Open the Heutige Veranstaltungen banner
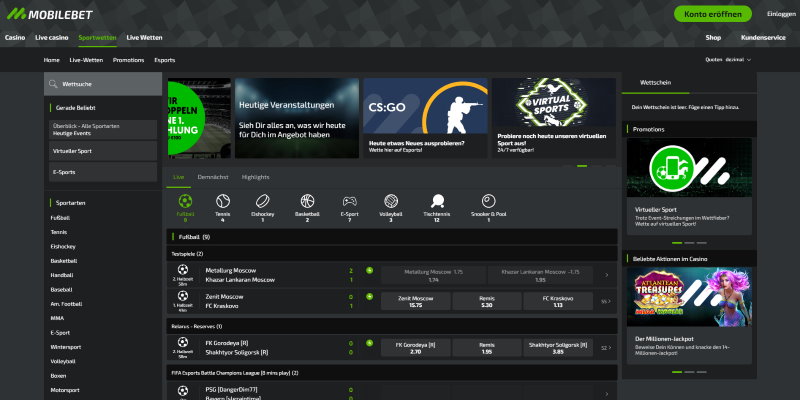Image resolution: width=800 pixels, height=400 pixels. (x=297, y=118)
